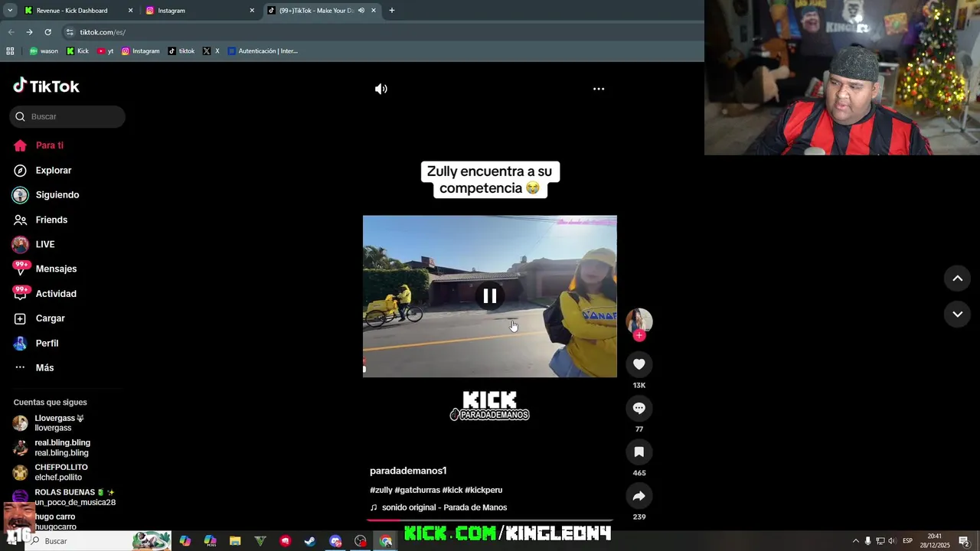Open the yt bookmark
This screenshot has height=551, width=980.
coord(106,51)
